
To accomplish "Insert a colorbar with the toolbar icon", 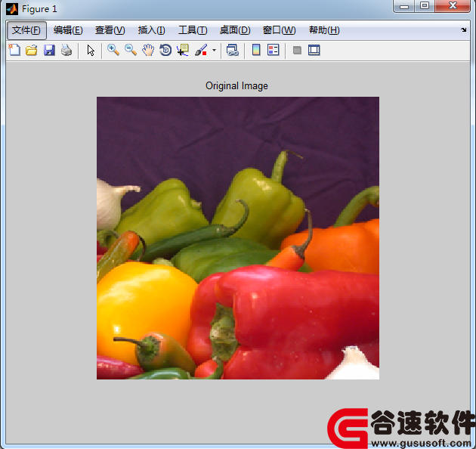I will 256,50.
